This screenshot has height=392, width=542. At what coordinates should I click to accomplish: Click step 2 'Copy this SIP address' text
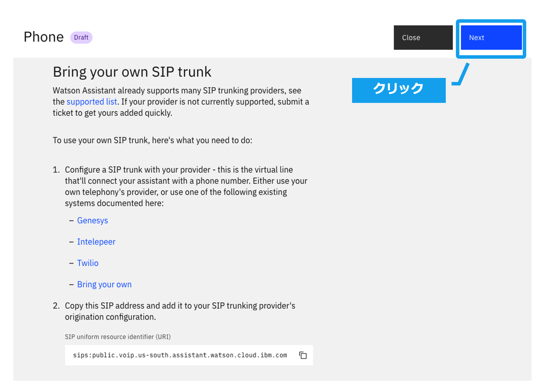180,311
